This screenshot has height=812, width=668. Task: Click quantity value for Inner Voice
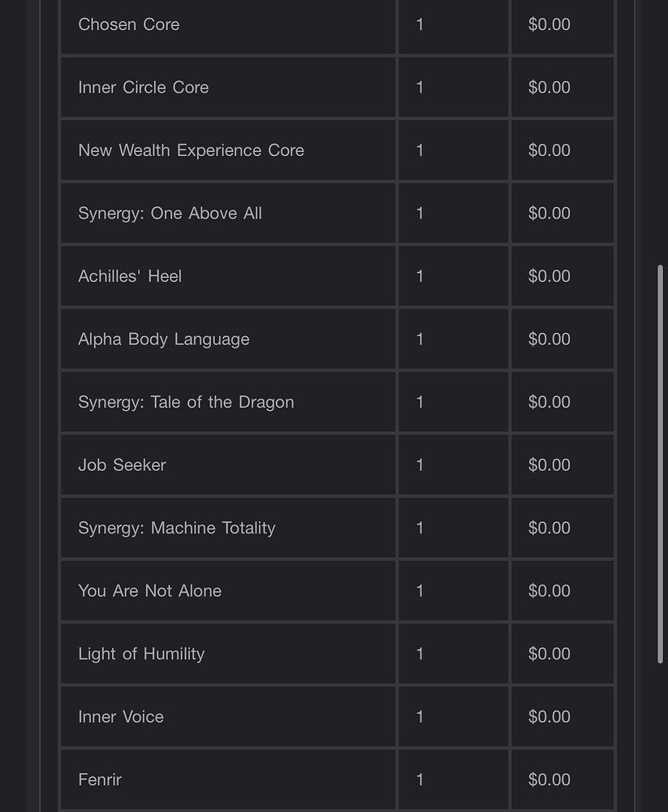pyautogui.click(x=420, y=717)
